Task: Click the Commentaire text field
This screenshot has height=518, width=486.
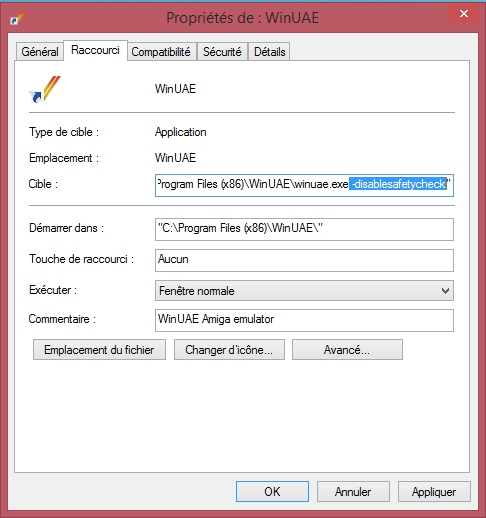Action: coord(304,320)
